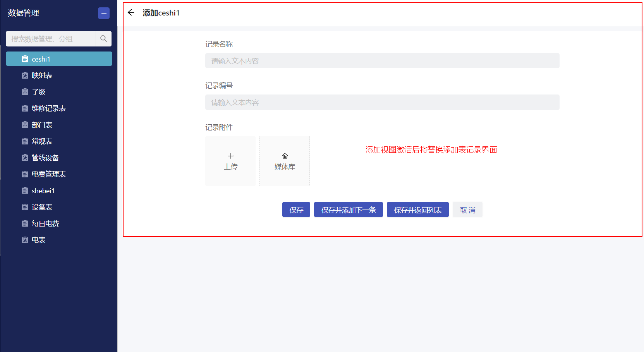This screenshot has width=644, height=352.
Task: Open the 设备表 entry
Action: click(59, 207)
